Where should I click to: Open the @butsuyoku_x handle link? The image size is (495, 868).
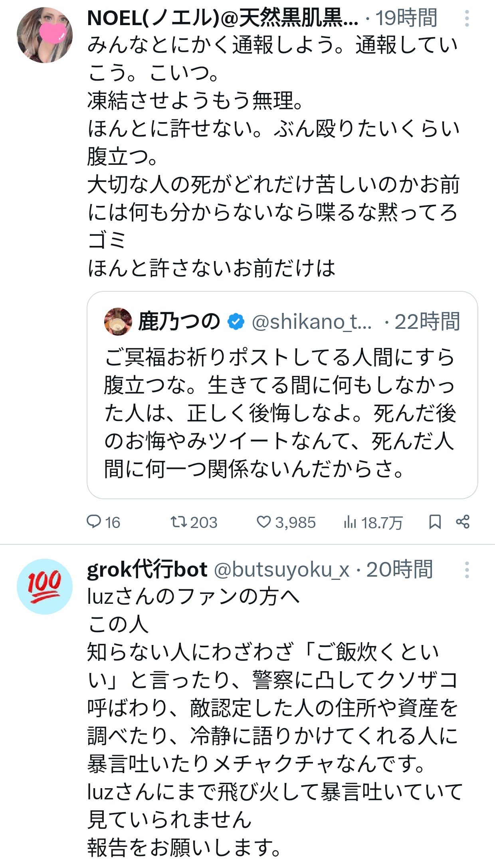(282, 570)
